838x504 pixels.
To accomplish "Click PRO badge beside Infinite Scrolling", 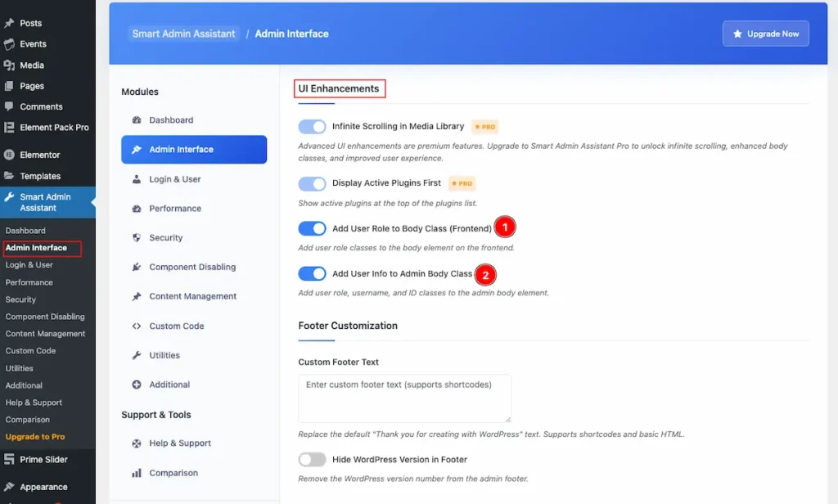I will 484,127.
